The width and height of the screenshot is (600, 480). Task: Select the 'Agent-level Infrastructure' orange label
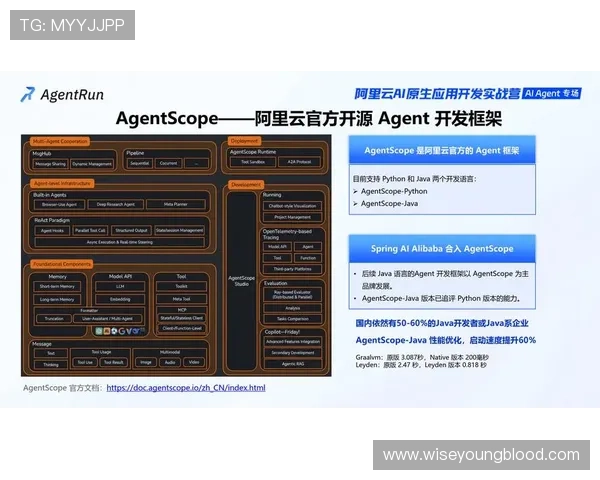pyautogui.click(x=62, y=183)
